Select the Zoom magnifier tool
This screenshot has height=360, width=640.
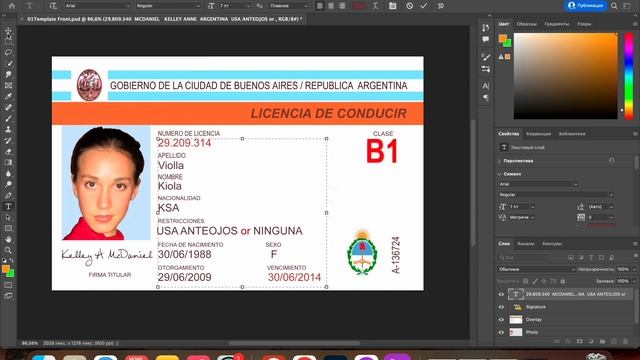(x=8, y=250)
